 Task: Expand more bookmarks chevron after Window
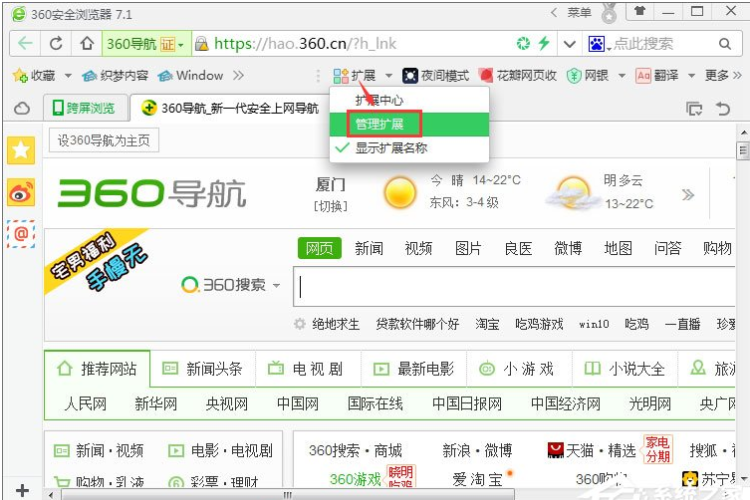pyautogui.click(x=238, y=76)
